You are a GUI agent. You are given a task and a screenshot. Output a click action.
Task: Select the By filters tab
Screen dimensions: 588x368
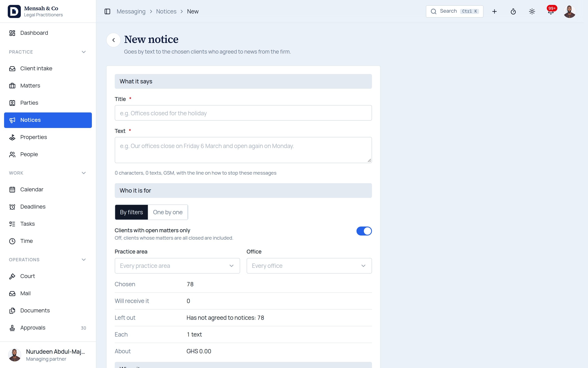pos(131,212)
